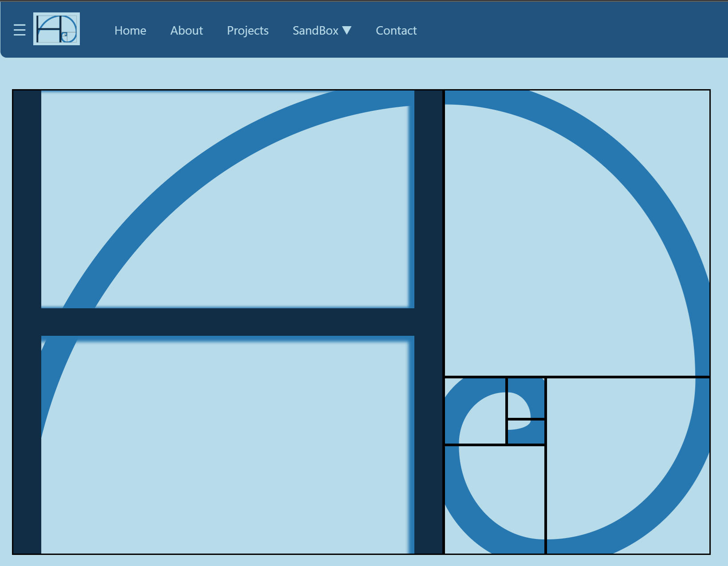Expand the SandBox dropdown triangle
728x566 pixels.
(x=347, y=31)
